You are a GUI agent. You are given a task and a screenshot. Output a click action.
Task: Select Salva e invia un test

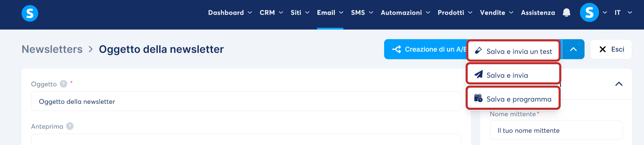513,51
